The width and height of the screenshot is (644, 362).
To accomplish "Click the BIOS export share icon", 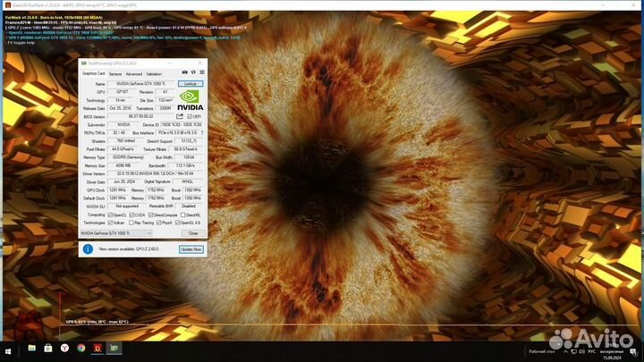I will [180, 115].
